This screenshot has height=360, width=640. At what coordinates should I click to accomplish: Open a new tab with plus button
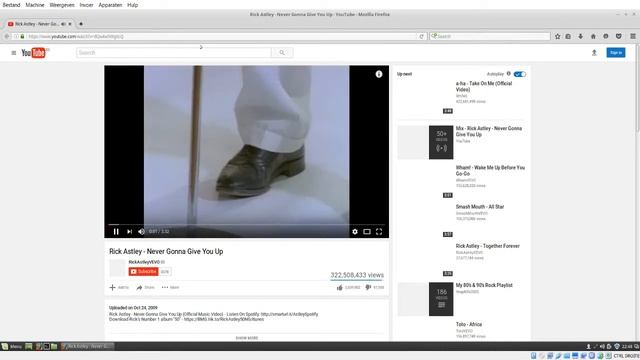pyautogui.click(x=81, y=24)
